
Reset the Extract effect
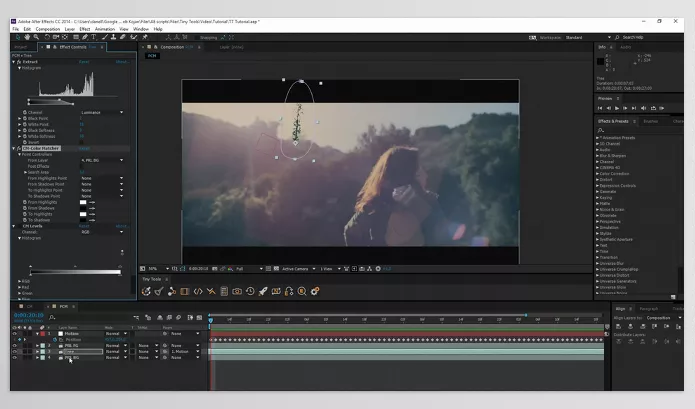tap(84, 62)
